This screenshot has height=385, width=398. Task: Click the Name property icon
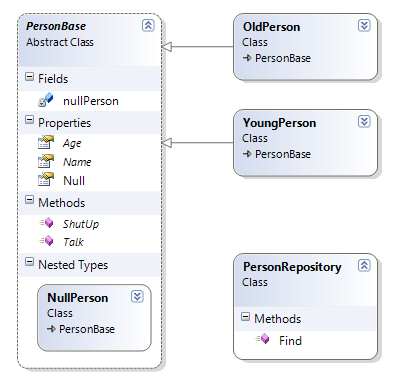[x=46, y=161]
